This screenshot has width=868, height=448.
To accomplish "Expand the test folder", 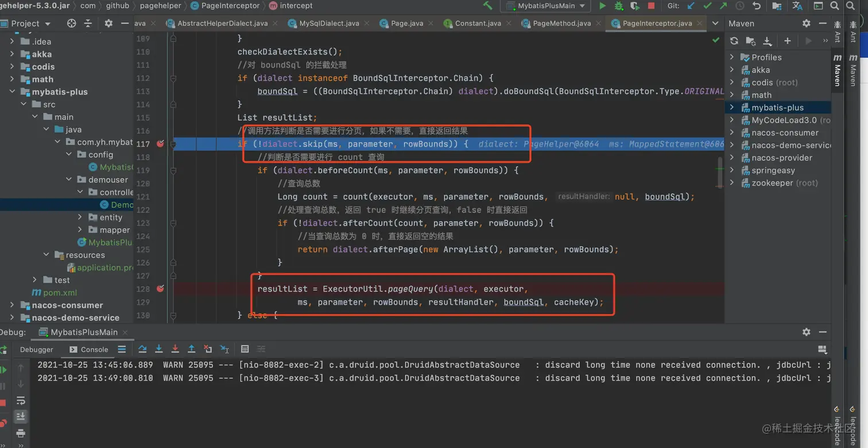I will click(x=35, y=280).
